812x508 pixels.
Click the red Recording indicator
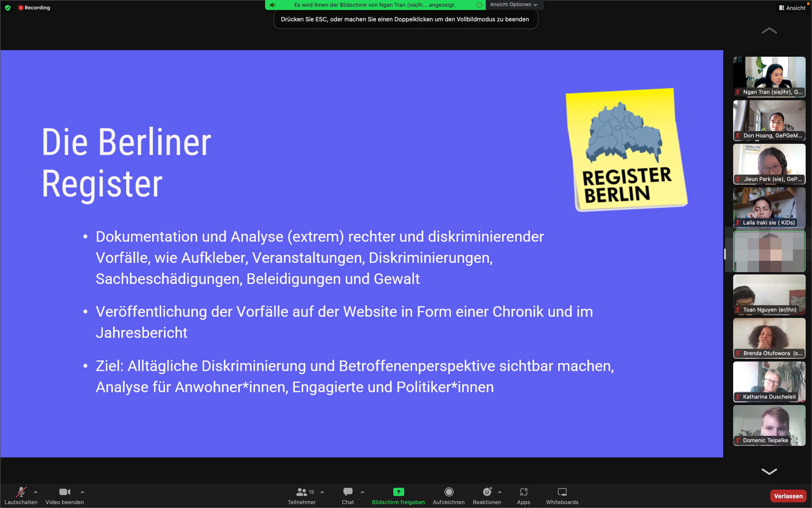[x=34, y=8]
